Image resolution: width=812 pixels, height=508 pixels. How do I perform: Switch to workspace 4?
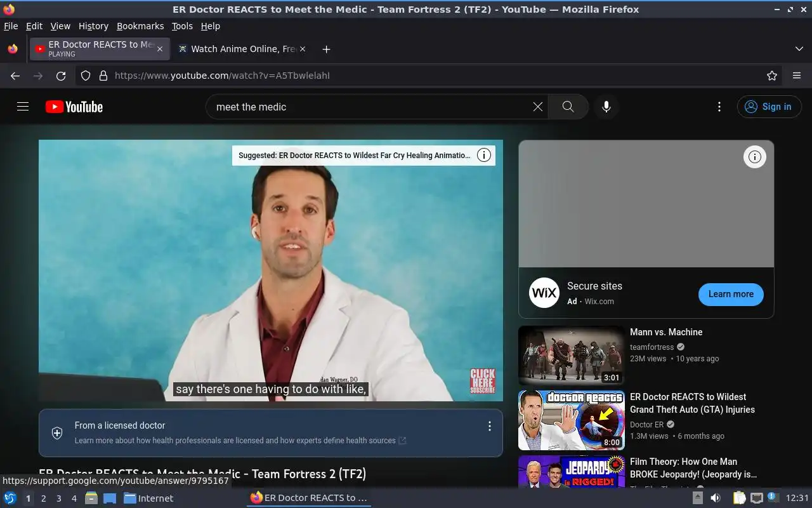(74, 498)
